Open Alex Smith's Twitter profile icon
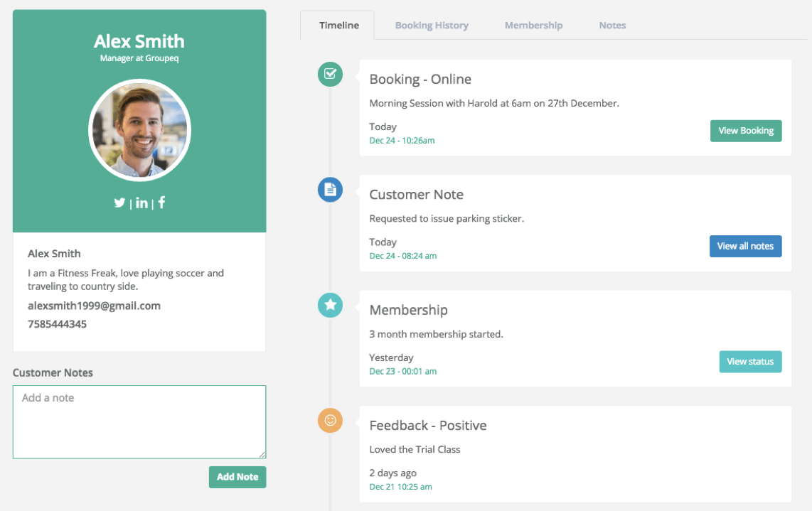 pos(119,203)
